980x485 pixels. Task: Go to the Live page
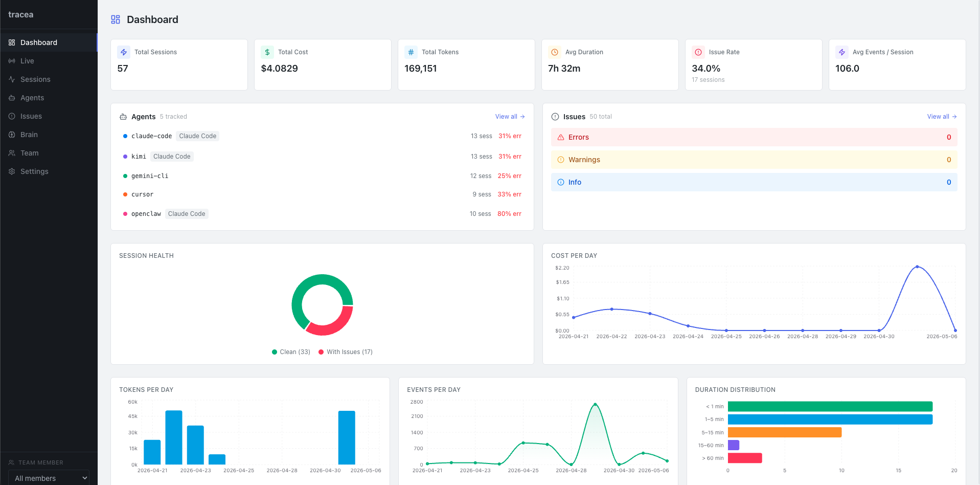[49, 61]
